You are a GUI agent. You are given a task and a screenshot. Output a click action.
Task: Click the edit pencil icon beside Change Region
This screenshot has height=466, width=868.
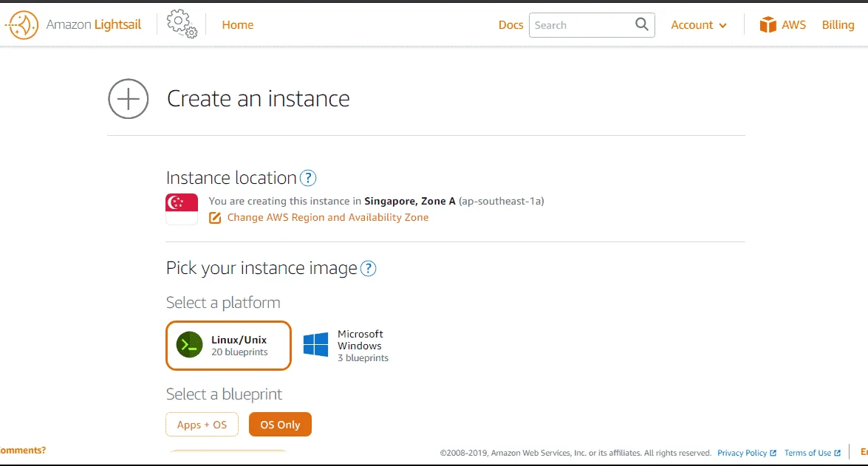[x=215, y=218]
